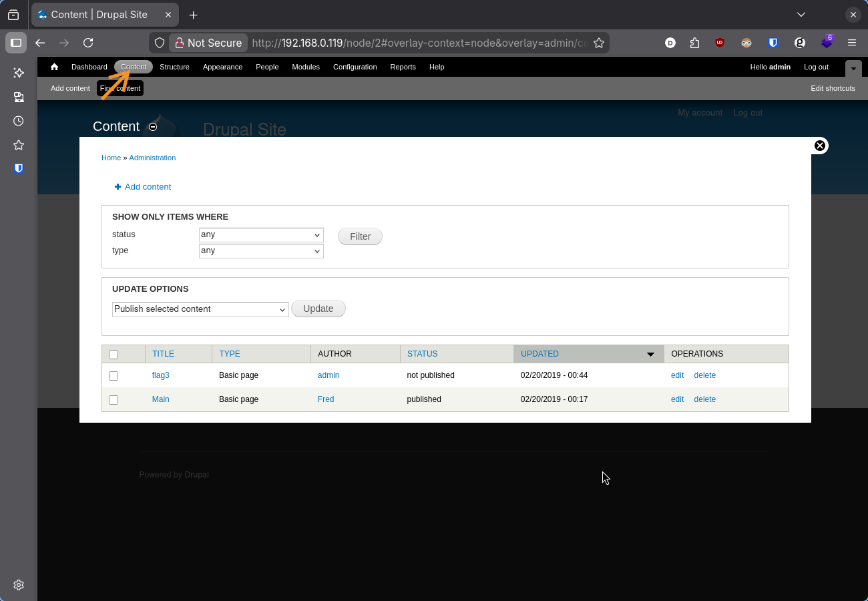The image size is (868, 601).
Task: Bookmark this page using the star icon
Action: [599, 43]
